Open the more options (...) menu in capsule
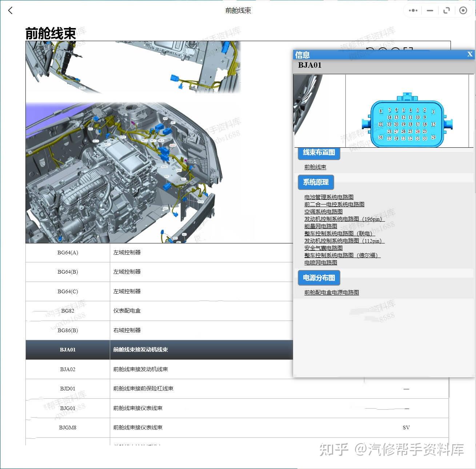Screen dimensions: 476x469 [412, 11]
